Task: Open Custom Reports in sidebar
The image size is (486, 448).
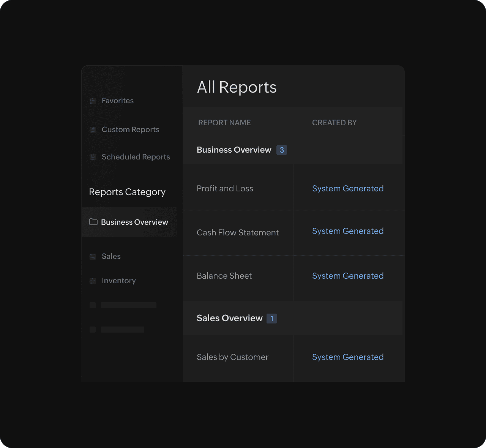Action: pos(130,130)
